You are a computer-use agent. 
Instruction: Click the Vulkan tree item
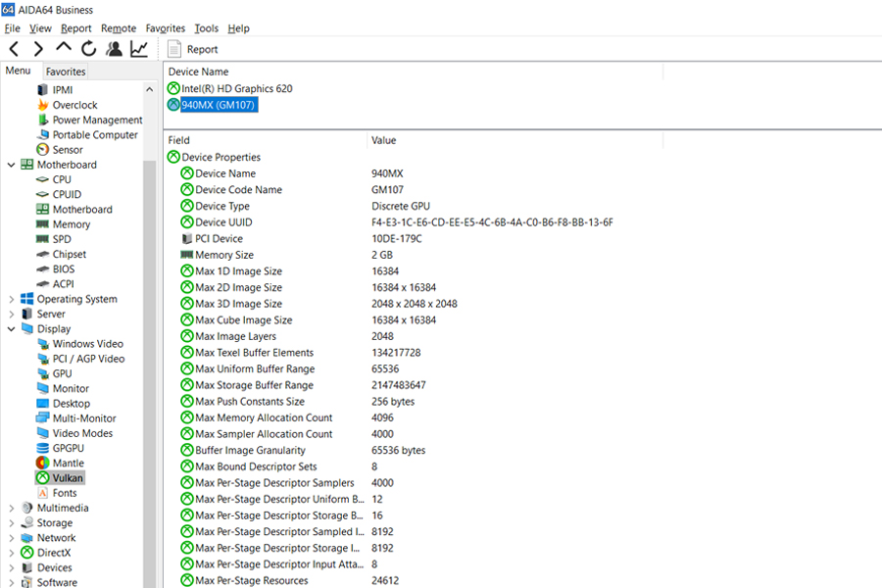pyautogui.click(x=68, y=478)
